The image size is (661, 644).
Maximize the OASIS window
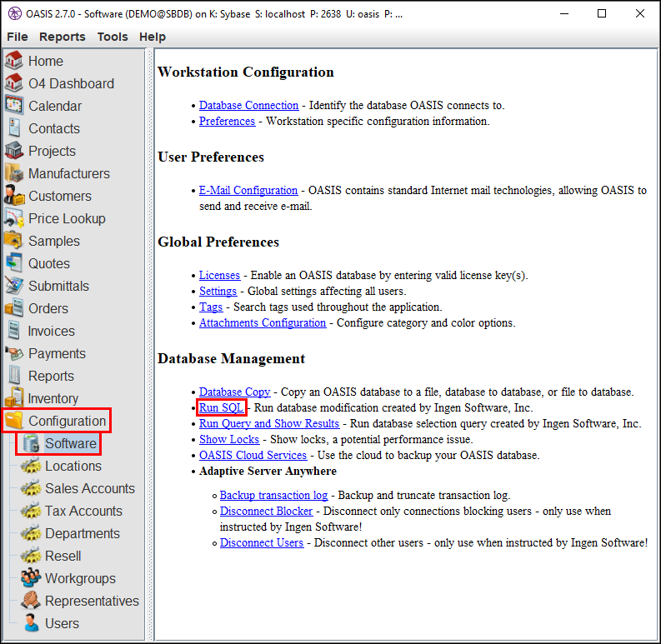(x=602, y=13)
